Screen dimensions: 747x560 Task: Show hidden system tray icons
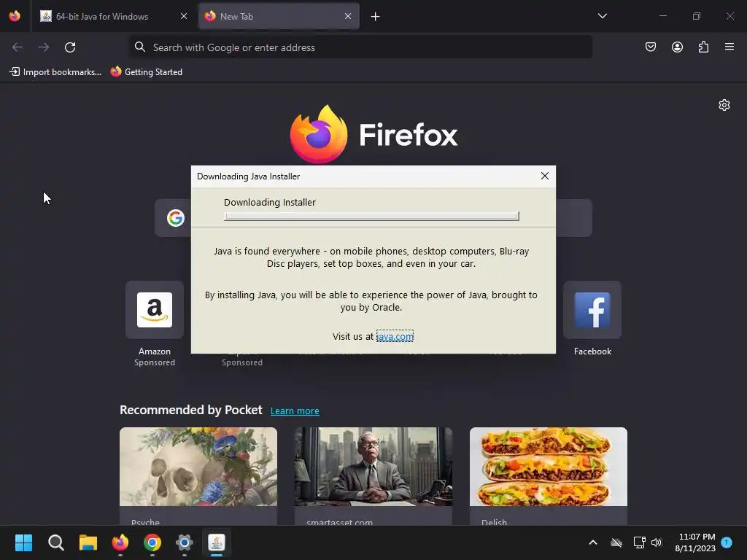click(x=593, y=542)
